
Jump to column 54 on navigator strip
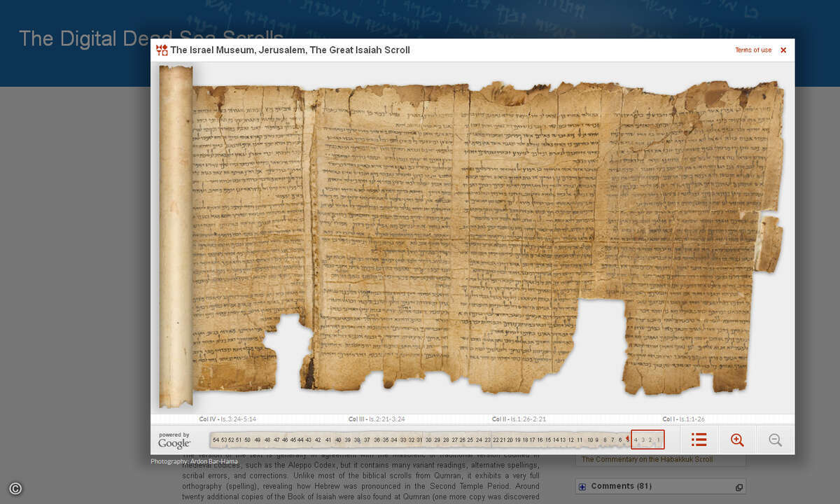pyautogui.click(x=216, y=440)
